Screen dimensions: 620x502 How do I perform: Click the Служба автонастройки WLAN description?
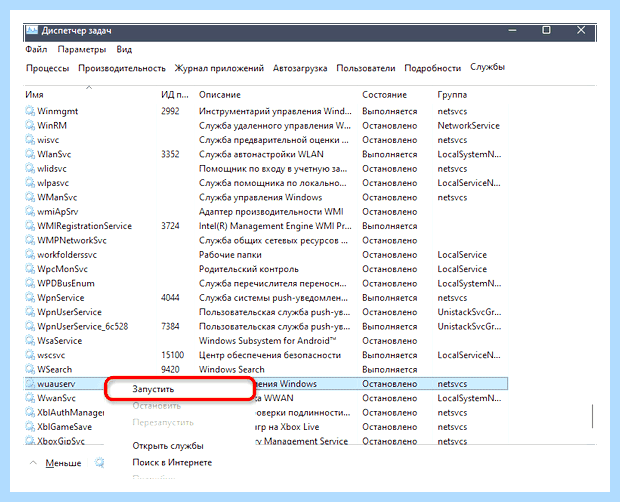[261, 154]
